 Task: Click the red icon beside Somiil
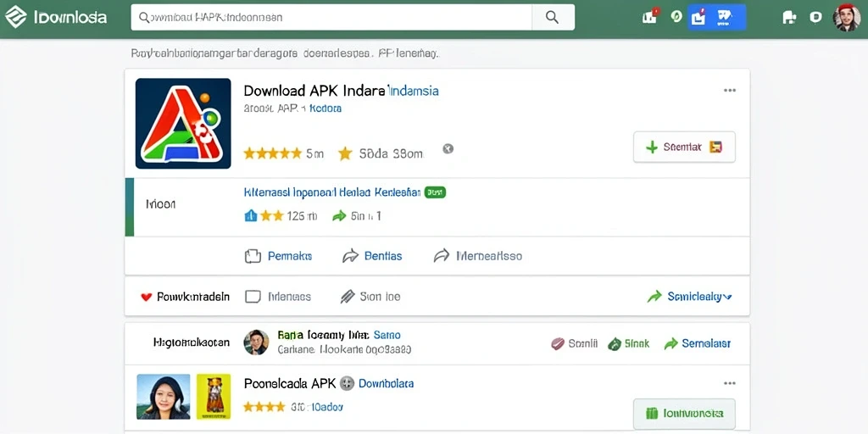[x=558, y=344]
